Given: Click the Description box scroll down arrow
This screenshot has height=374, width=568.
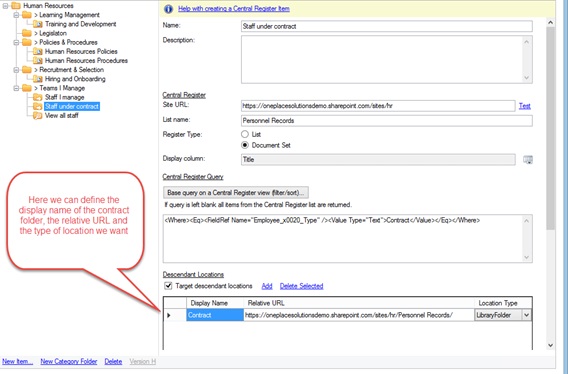Looking at the screenshot, I should click(x=527, y=78).
